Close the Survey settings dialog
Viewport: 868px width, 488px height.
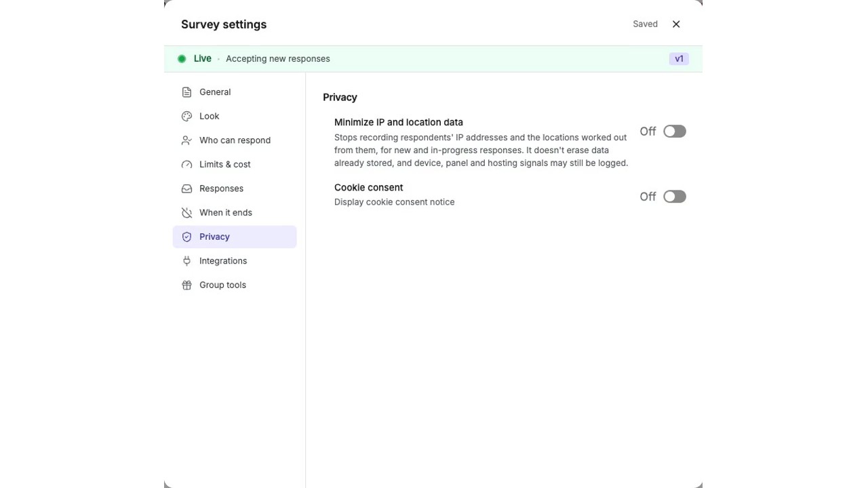[x=676, y=24]
